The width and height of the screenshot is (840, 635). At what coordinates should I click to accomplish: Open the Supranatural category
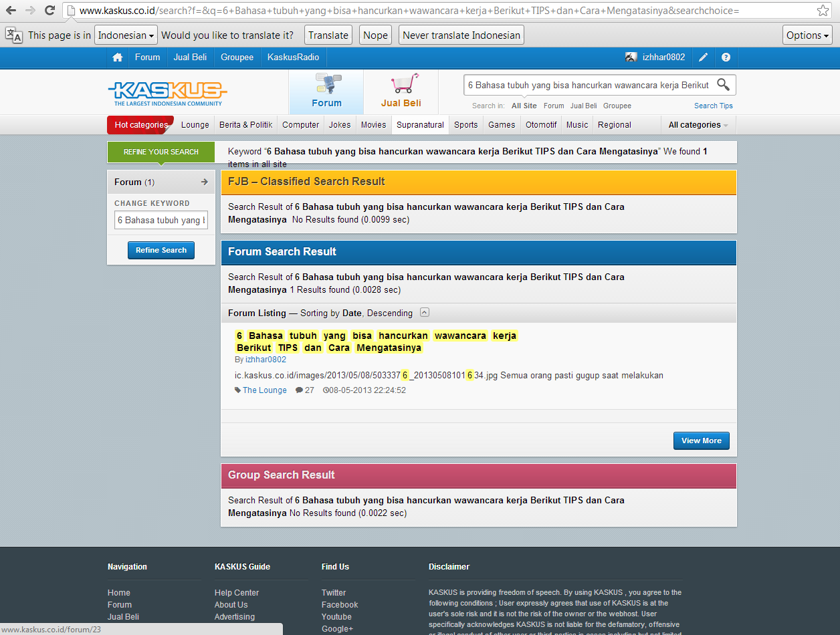pos(420,125)
